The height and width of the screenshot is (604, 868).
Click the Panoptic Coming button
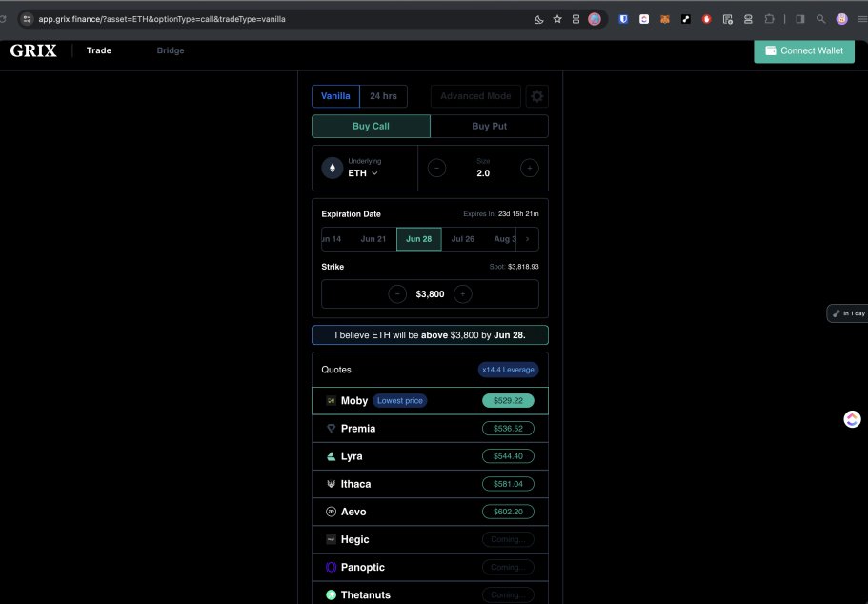(508, 567)
